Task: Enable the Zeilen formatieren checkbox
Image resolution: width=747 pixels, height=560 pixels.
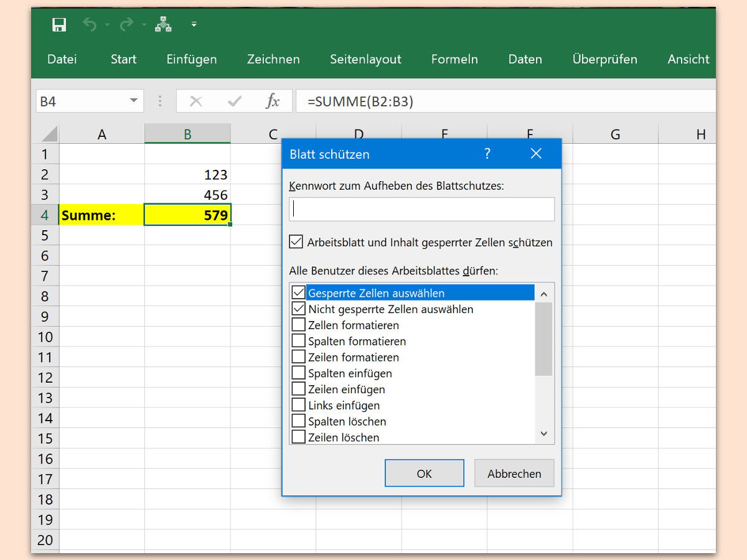Action: 298,357
